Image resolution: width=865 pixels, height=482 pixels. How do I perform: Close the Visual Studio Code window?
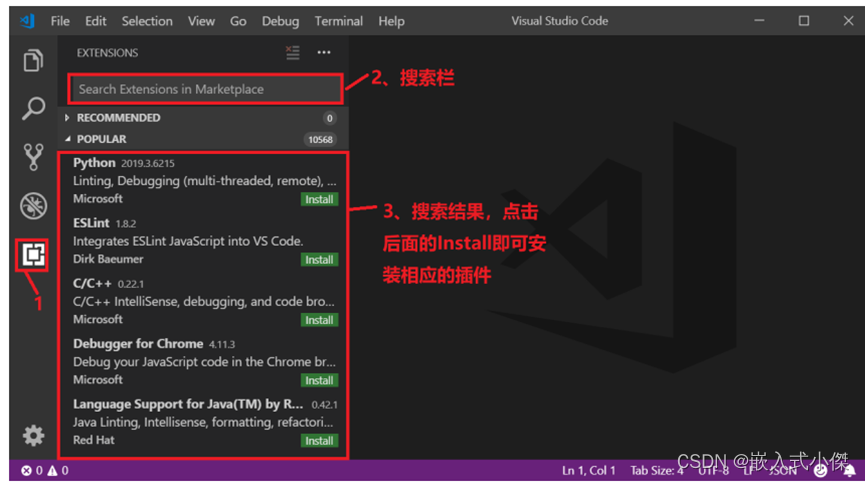coord(848,21)
